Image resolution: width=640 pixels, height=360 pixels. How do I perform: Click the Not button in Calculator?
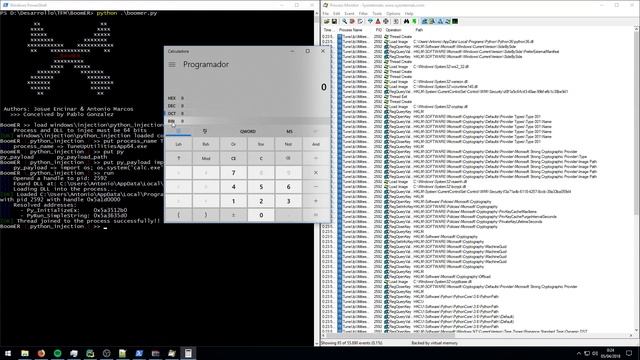288,144
